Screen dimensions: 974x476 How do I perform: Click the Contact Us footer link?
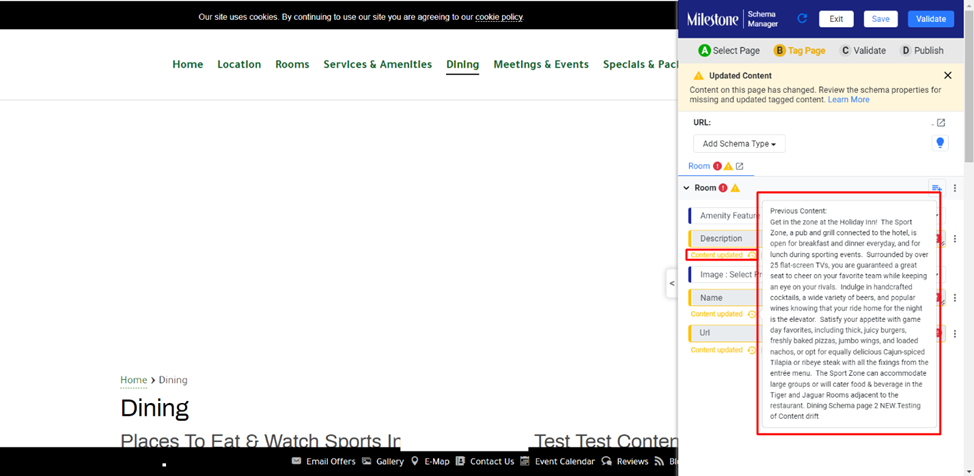[492, 461]
